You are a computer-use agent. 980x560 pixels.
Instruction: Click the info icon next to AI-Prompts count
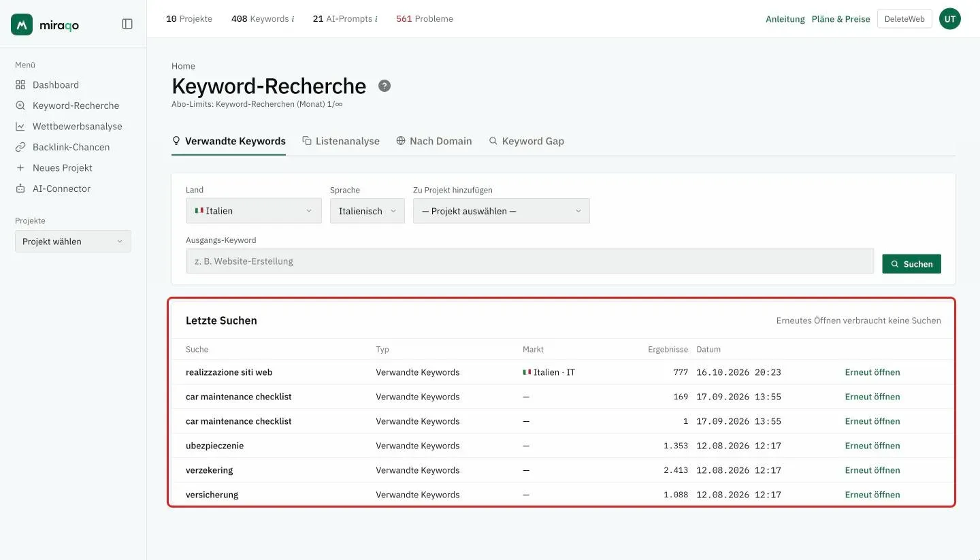coord(376,19)
